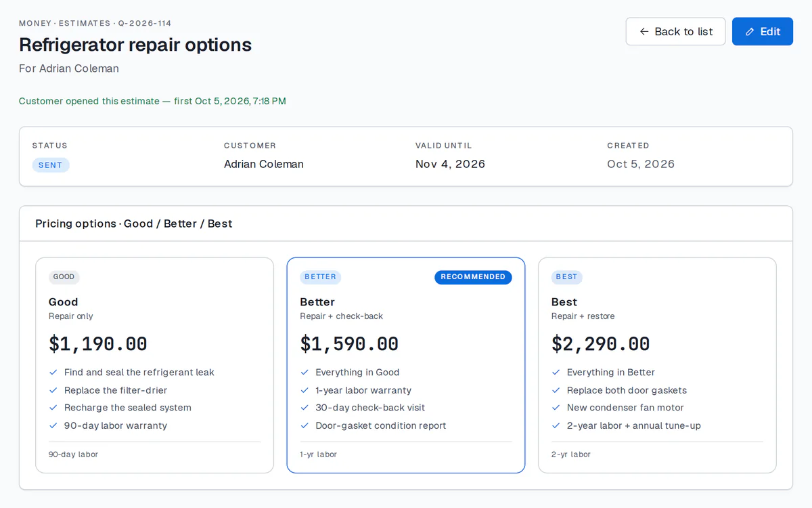
Task: Click the RECOMMENDED badge
Action: [x=473, y=277]
